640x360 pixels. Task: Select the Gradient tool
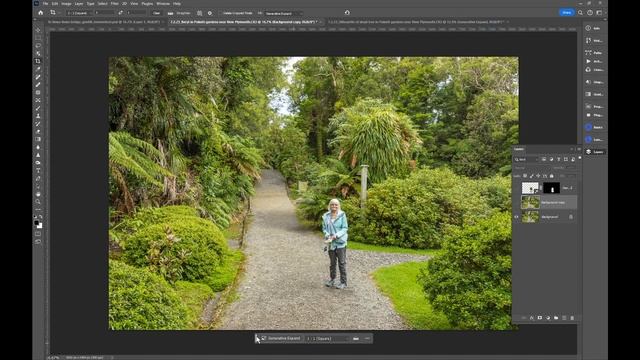38,139
